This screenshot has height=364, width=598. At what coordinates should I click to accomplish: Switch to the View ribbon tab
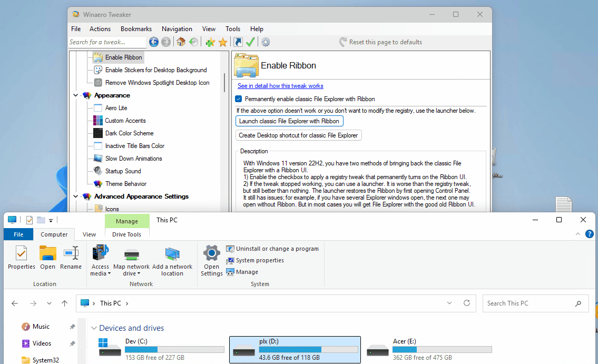[89, 234]
